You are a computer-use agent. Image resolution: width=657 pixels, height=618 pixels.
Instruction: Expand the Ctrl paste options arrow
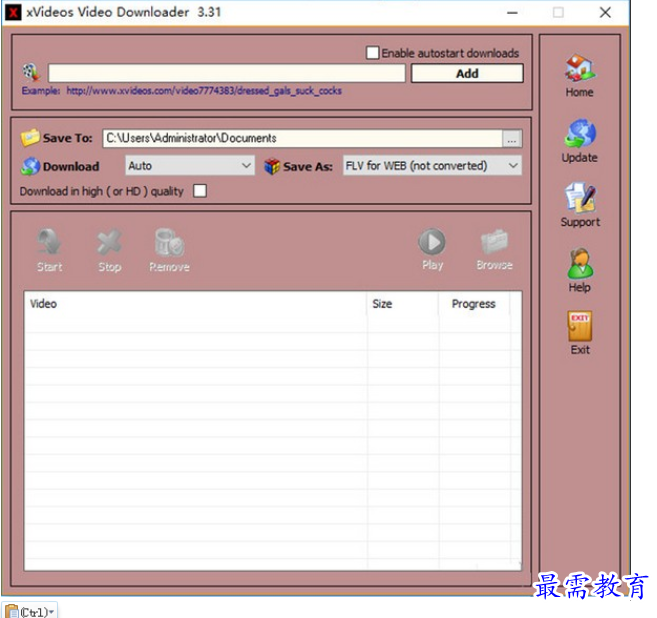(x=51, y=612)
